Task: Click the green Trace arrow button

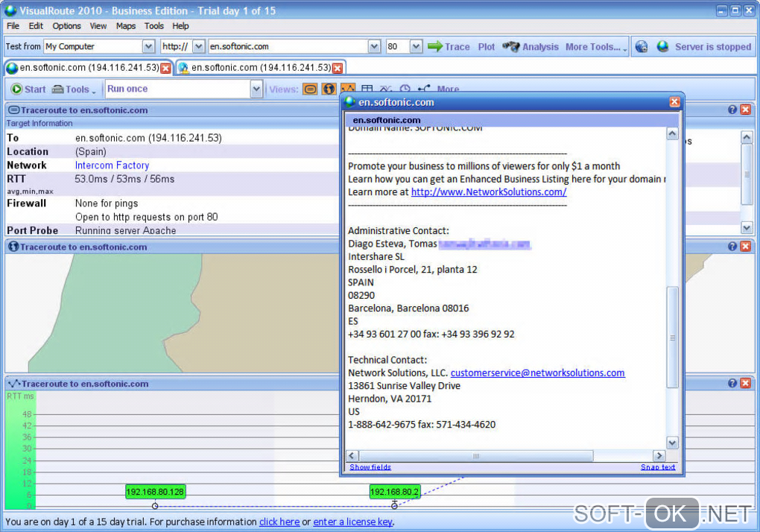Action: pos(449,46)
